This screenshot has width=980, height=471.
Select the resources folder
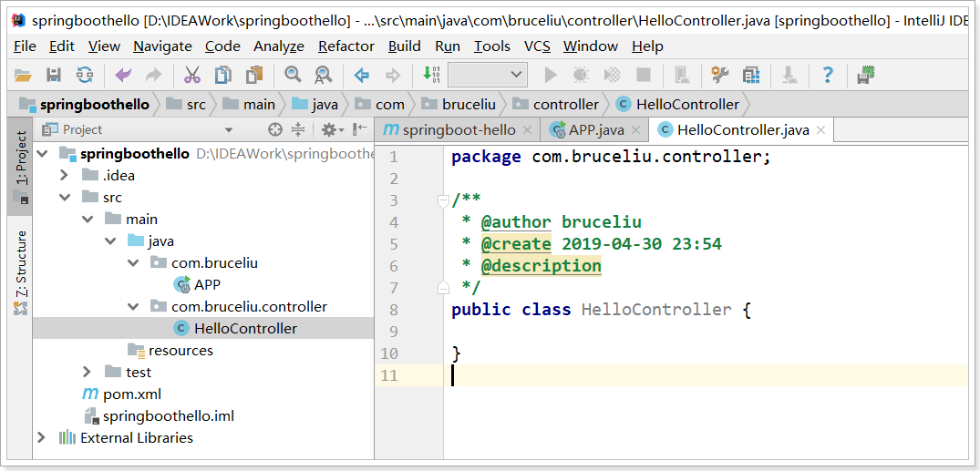(x=170, y=351)
